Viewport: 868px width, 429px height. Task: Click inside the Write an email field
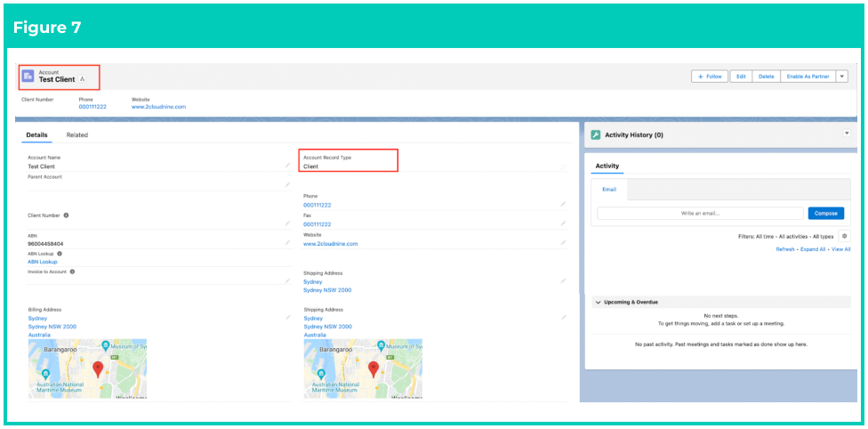click(x=700, y=213)
